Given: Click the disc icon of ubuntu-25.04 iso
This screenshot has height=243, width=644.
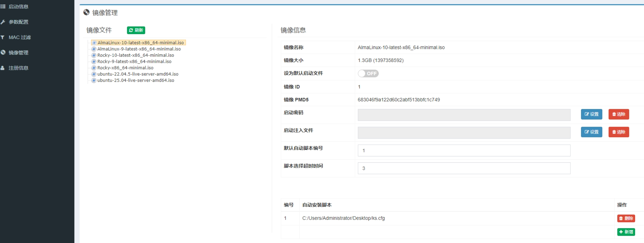Looking at the screenshot, I should [x=94, y=80].
